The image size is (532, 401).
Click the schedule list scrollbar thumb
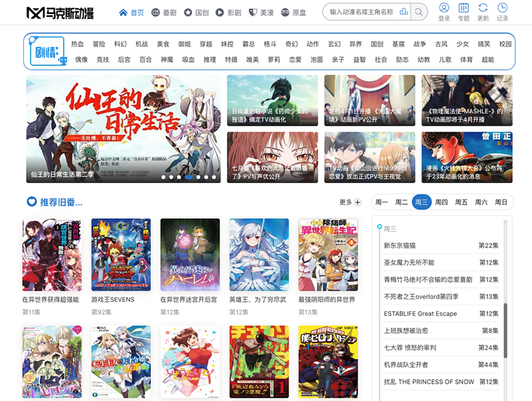pyautogui.click(x=505, y=331)
